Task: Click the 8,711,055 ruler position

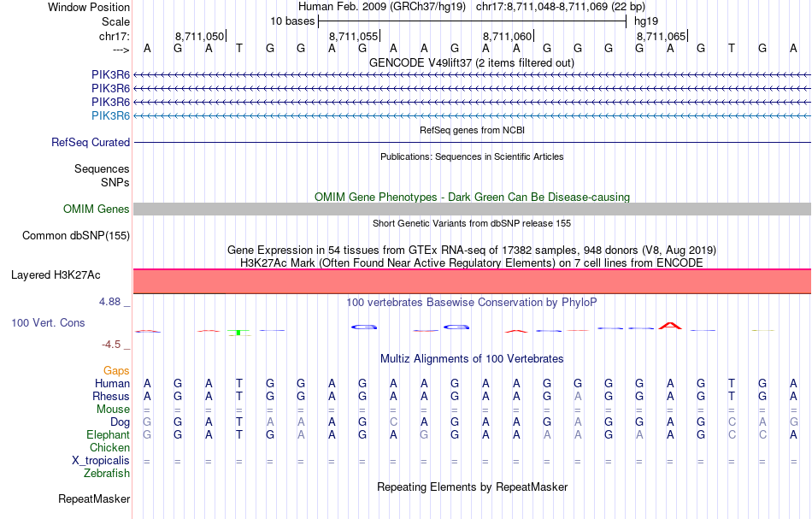Action: (354, 36)
